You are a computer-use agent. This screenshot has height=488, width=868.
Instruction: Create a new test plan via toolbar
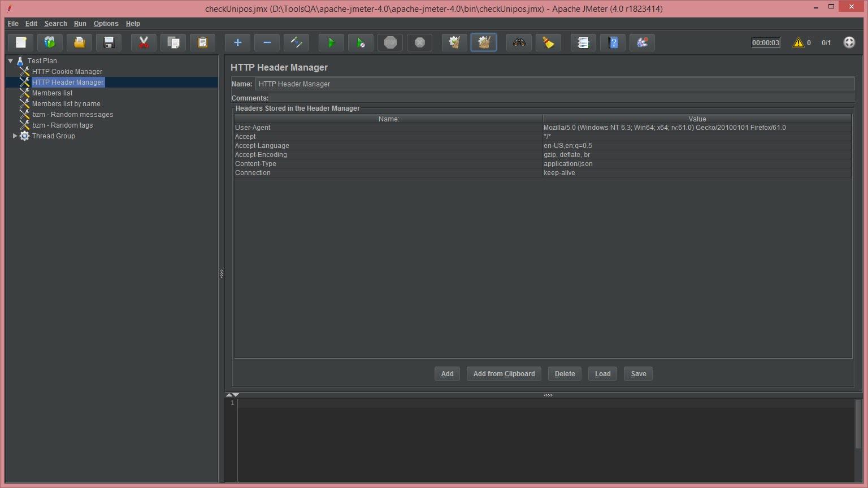pos(21,42)
